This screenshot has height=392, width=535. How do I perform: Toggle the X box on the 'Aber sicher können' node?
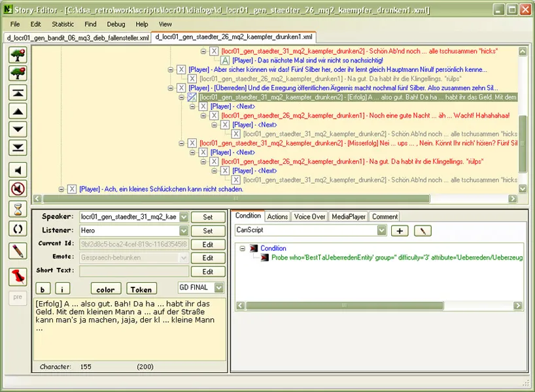coord(181,69)
